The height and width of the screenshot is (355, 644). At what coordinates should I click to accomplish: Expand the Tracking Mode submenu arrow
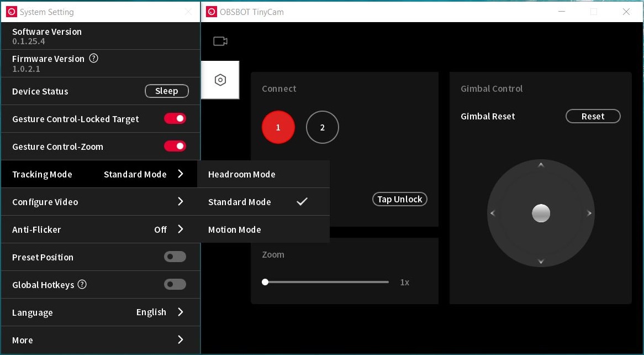(180, 174)
